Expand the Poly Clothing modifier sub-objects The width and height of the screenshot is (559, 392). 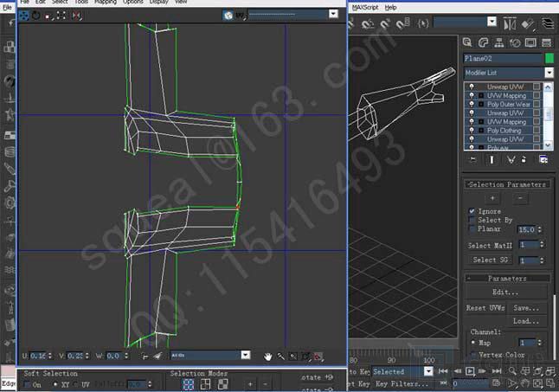click(x=481, y=131)
